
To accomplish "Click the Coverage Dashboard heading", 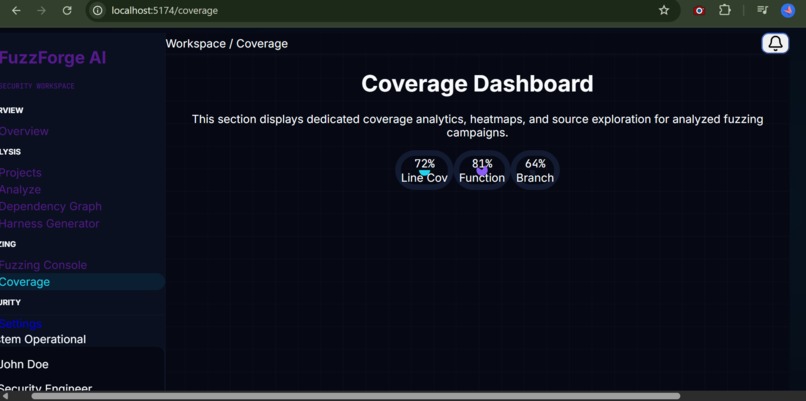I will [x=477, y=84].
